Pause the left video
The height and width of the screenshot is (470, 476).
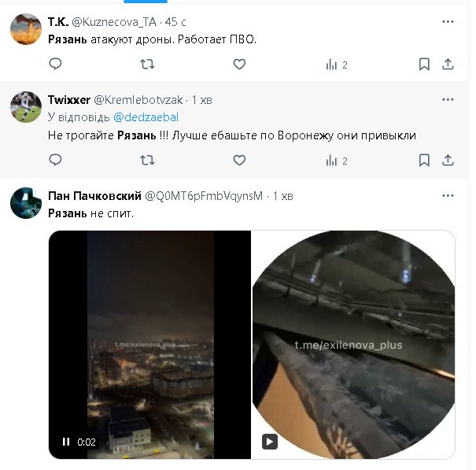coord(66,442)
